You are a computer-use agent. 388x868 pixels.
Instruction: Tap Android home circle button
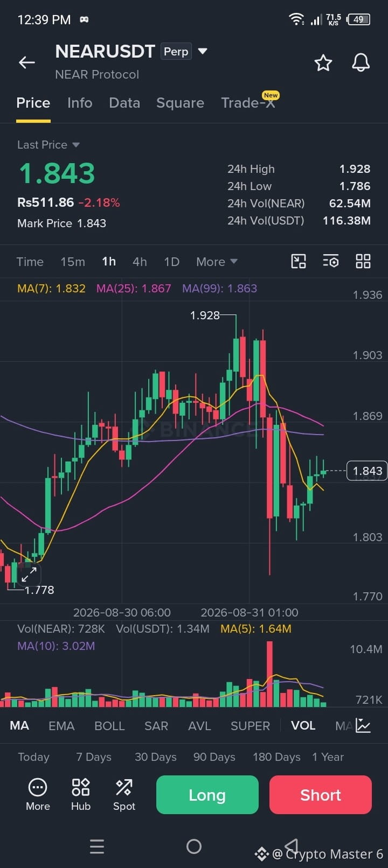pos(194,846)
